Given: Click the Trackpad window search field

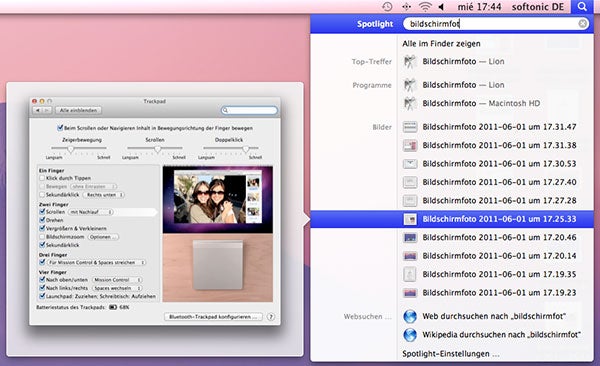Looking at the screenshot, I should 249,110.
